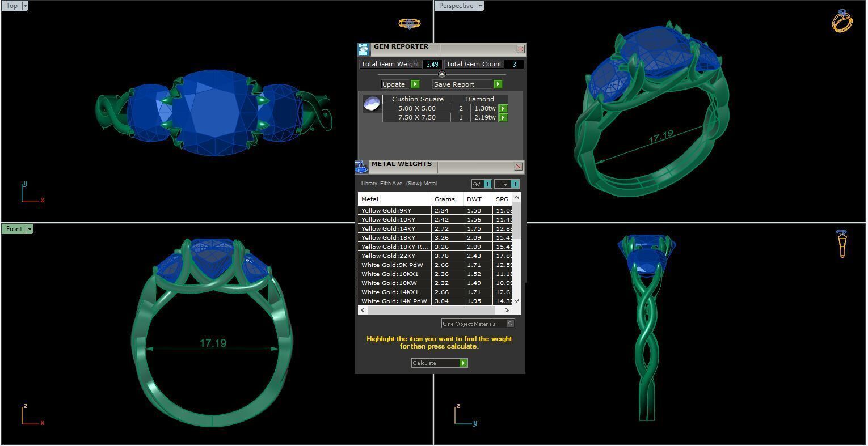Viewport: 868px width, 446px height.
Task: Click the Total Gem Weight value field
Action: coord(432,65)
